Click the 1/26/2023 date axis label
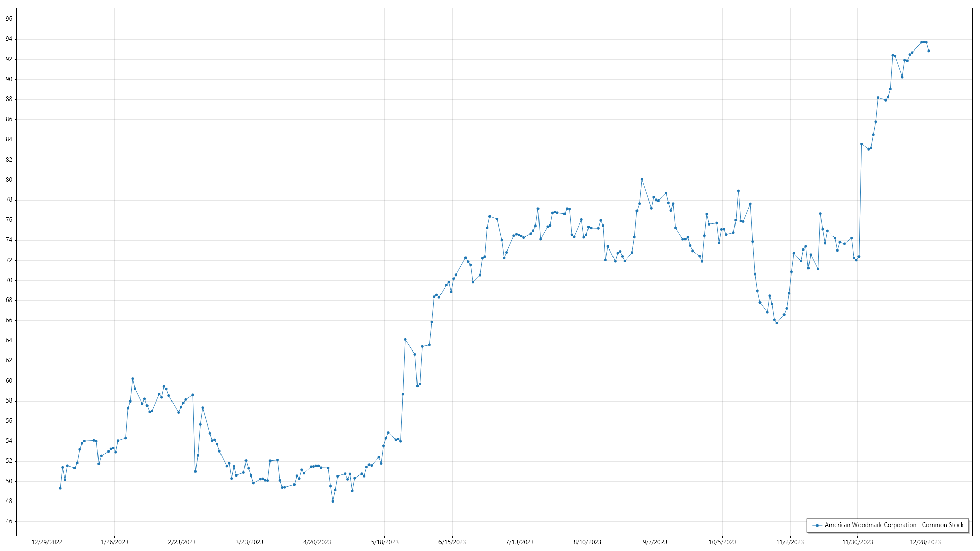 [114, 542]
